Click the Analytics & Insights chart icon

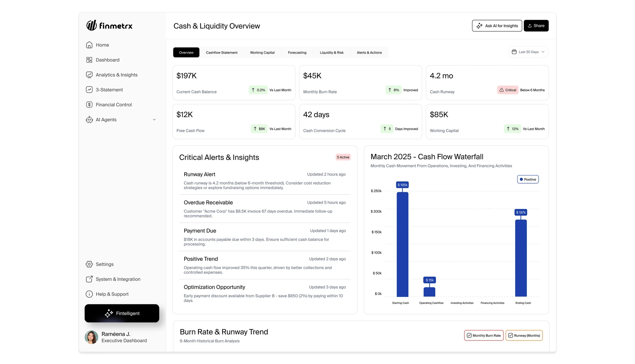[89, 75]
